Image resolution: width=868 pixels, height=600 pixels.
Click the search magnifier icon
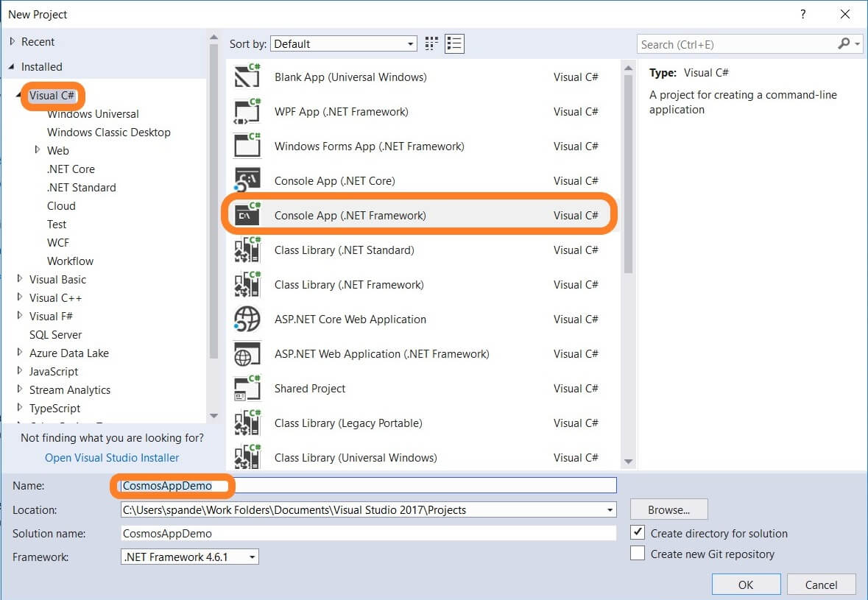click(844, 43)
